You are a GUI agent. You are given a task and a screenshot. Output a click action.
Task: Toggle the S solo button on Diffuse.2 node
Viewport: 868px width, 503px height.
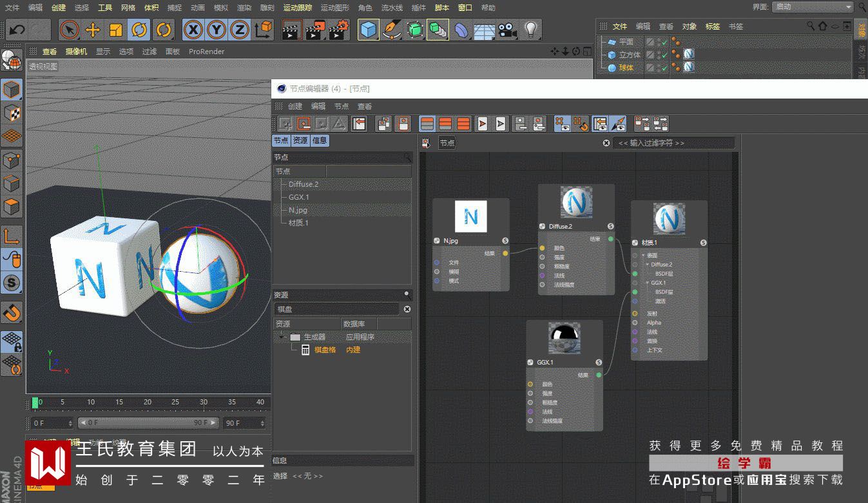[611, 227]
